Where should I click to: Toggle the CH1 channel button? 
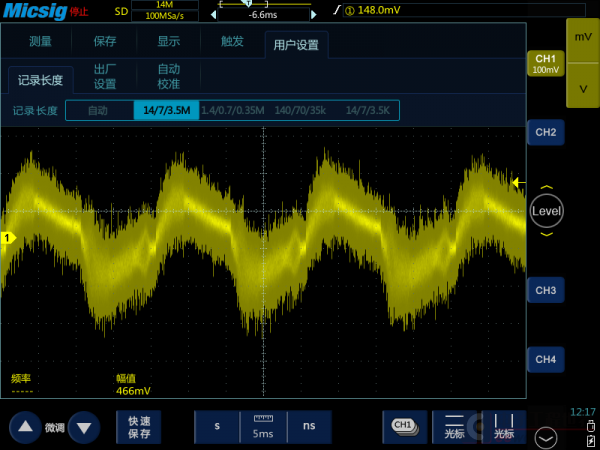point(546,64)
